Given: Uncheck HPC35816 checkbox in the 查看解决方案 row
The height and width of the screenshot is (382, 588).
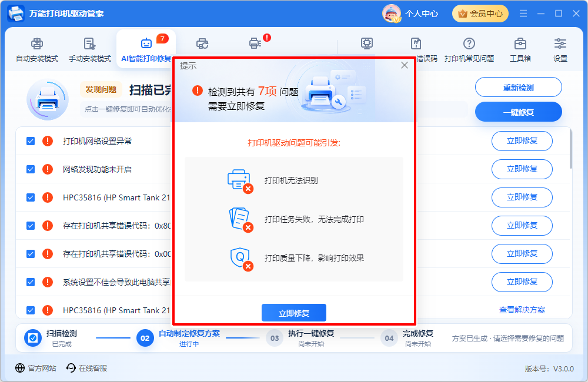Looking at the screenshot, I should (31, 310).
